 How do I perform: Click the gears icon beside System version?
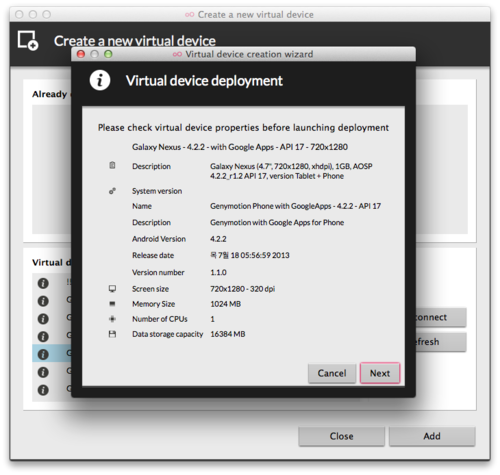[112, 191]
